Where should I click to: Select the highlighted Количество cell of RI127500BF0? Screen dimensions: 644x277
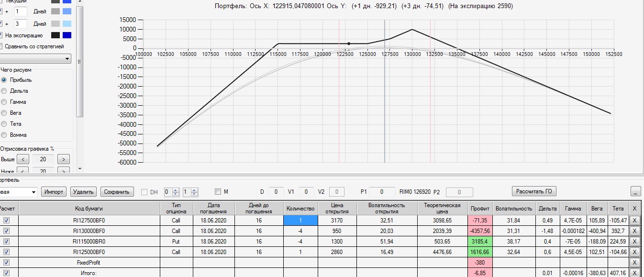[300, 220]
